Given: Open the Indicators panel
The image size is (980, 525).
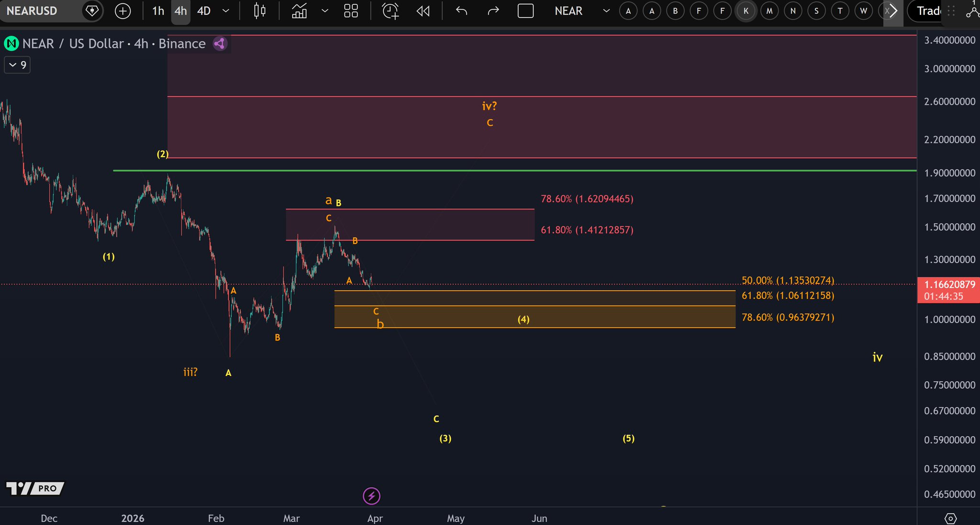Looking at the screenshot, I should coord(300,11).
